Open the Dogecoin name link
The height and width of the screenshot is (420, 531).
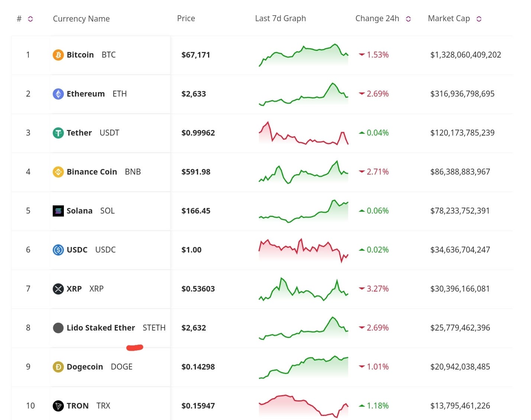[85, 367]
